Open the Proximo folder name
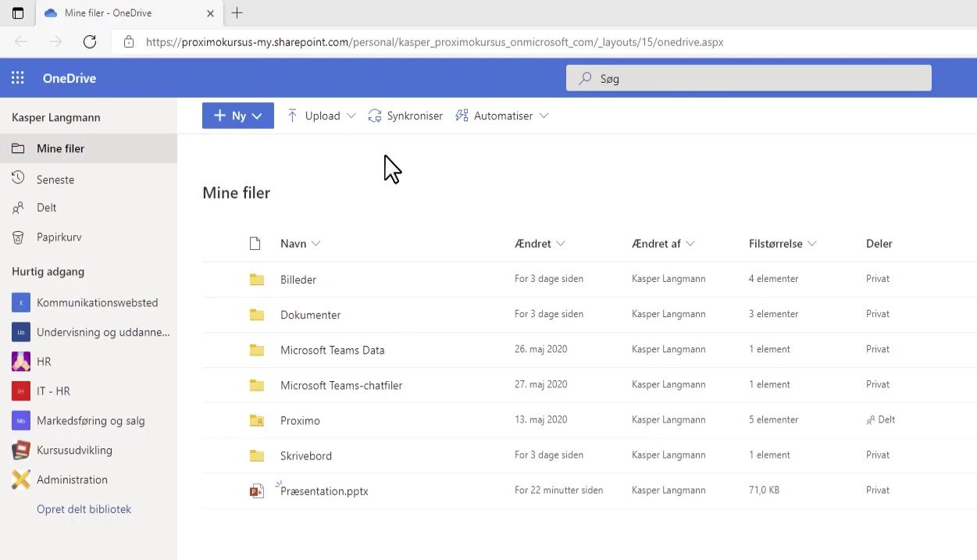The image size is (977, 560). pos(300,420)
